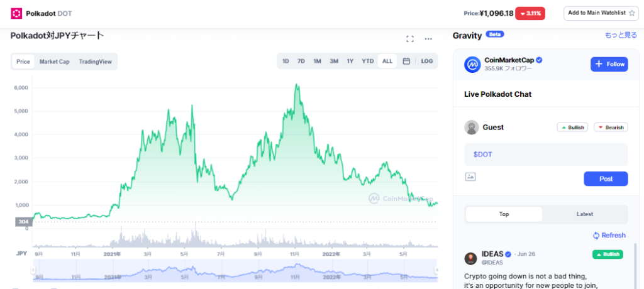
Task: Click the image upload icon under $DOT
Action: pos(470,177)
